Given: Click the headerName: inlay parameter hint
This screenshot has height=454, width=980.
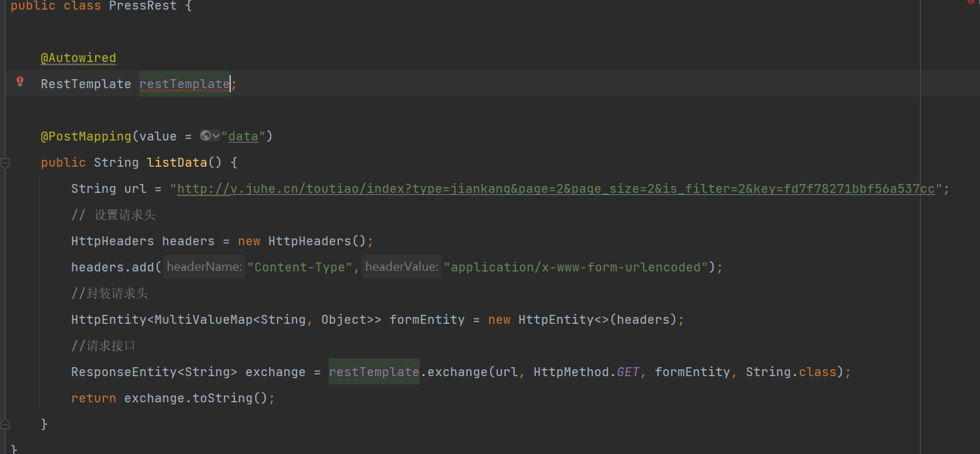Looking at the screenshot, I should pyautogui.click(x=203, y=267).
